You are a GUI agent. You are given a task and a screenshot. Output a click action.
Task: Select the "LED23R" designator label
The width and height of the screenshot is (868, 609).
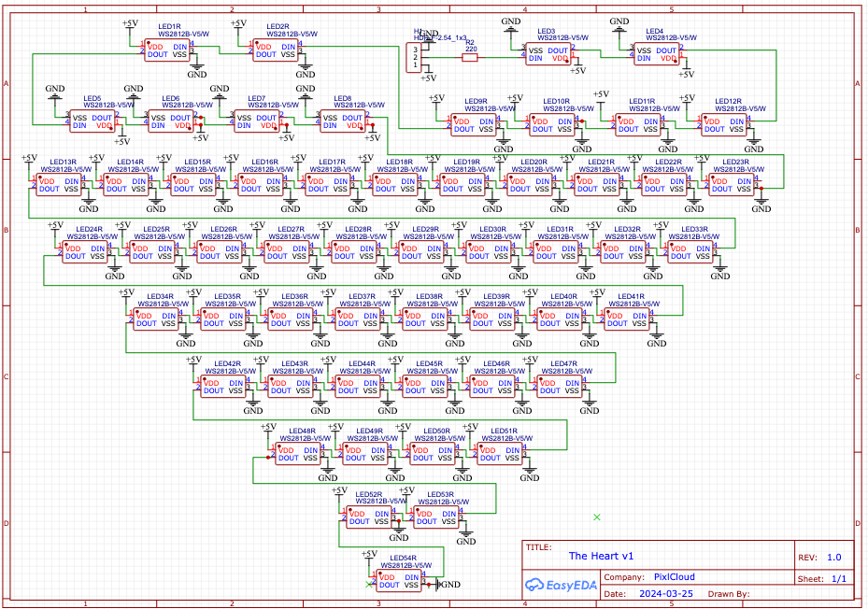[735, 162]
